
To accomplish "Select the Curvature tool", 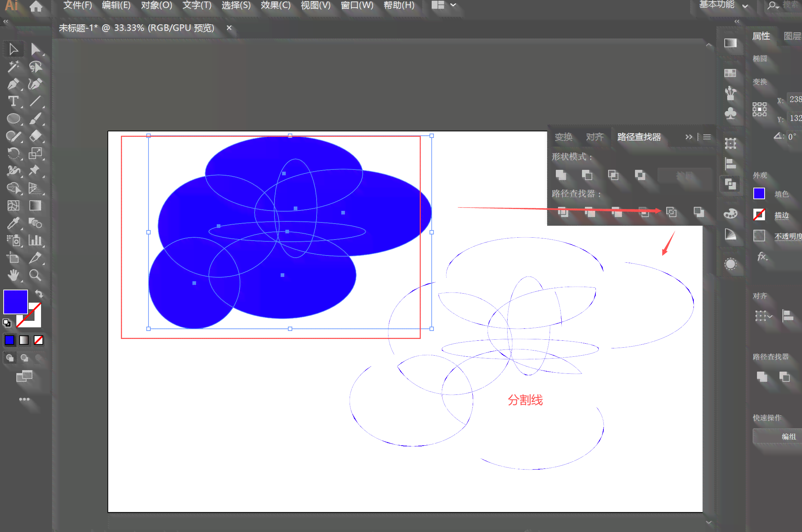I will 35,84.
